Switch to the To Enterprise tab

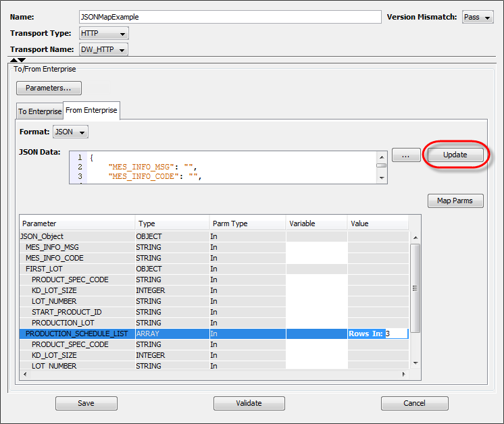(x=39, y=111)
